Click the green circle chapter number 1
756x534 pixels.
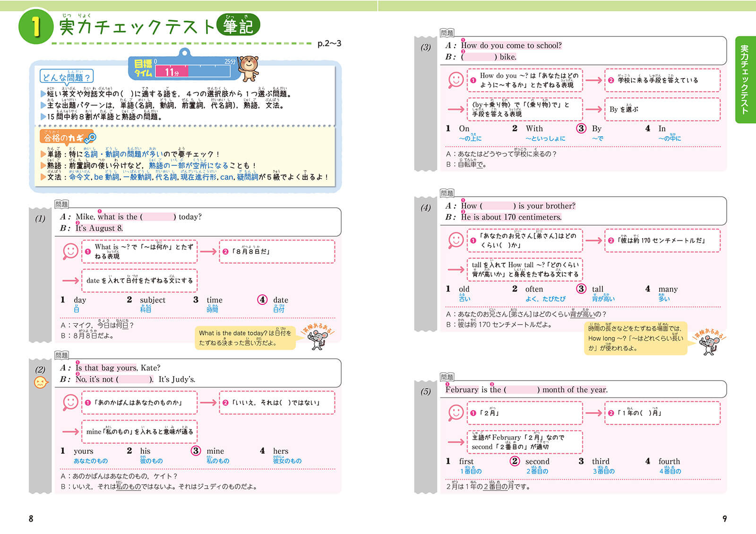coord(36,26)
